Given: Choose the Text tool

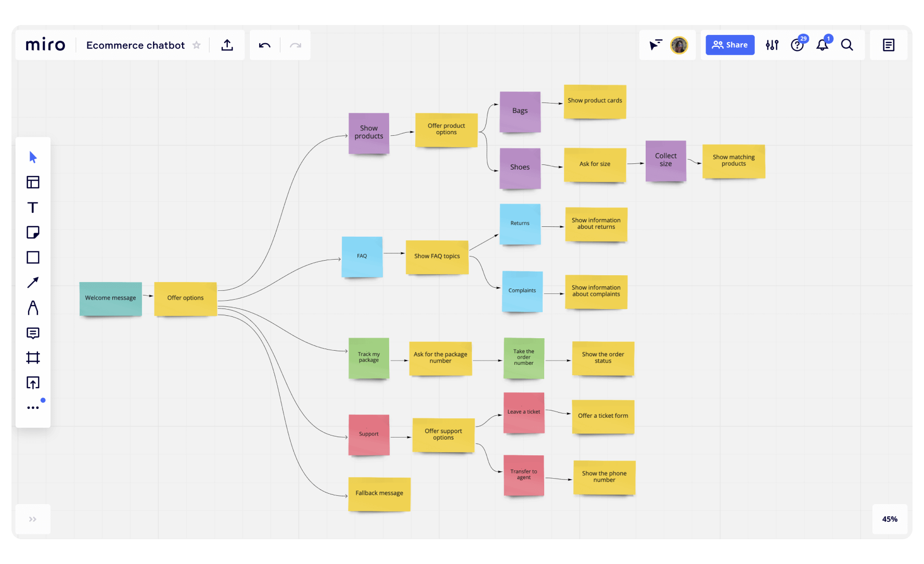Looking at the screenshot, I should [x=33, y=208].
